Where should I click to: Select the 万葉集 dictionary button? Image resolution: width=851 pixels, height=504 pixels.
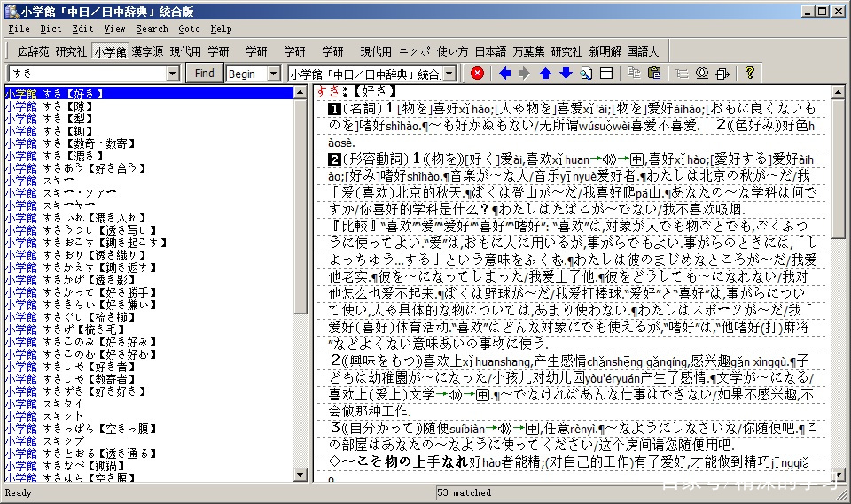(528, 51)
